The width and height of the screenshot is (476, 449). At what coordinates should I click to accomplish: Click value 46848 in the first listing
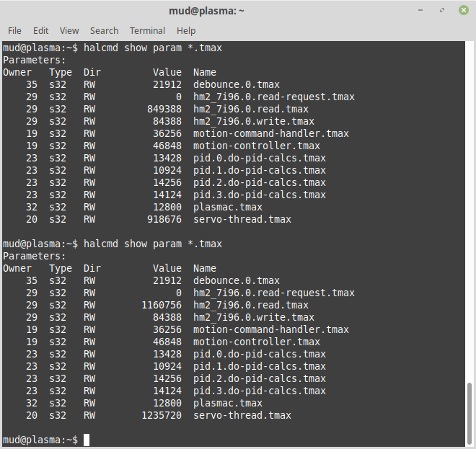pos(167,146)
